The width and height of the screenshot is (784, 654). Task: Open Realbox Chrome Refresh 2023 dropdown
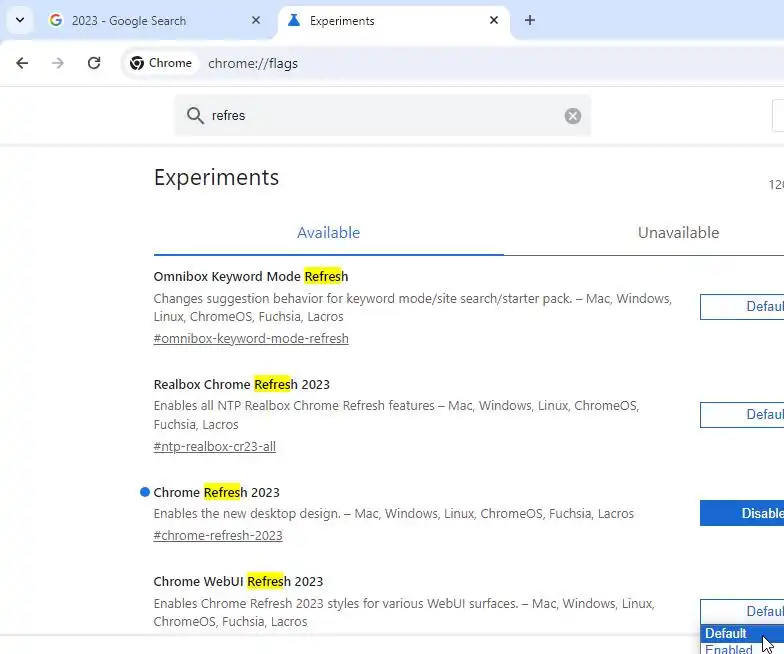[742, 414]
